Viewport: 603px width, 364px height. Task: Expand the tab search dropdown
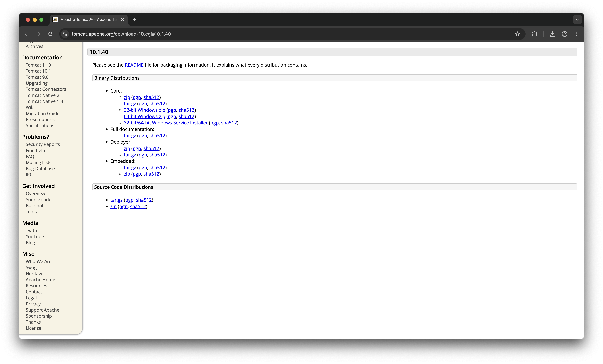click(x=577, y=20)
